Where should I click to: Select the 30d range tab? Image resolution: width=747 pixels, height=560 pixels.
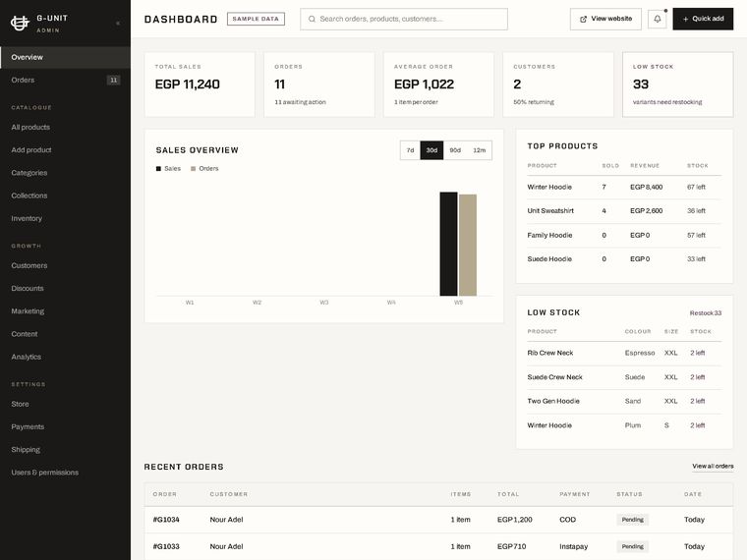tap(431, 150)
